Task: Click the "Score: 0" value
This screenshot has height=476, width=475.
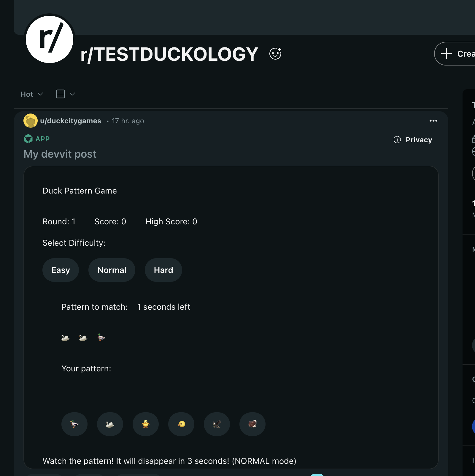Action: pyautogui.click(x=110, y=221)
